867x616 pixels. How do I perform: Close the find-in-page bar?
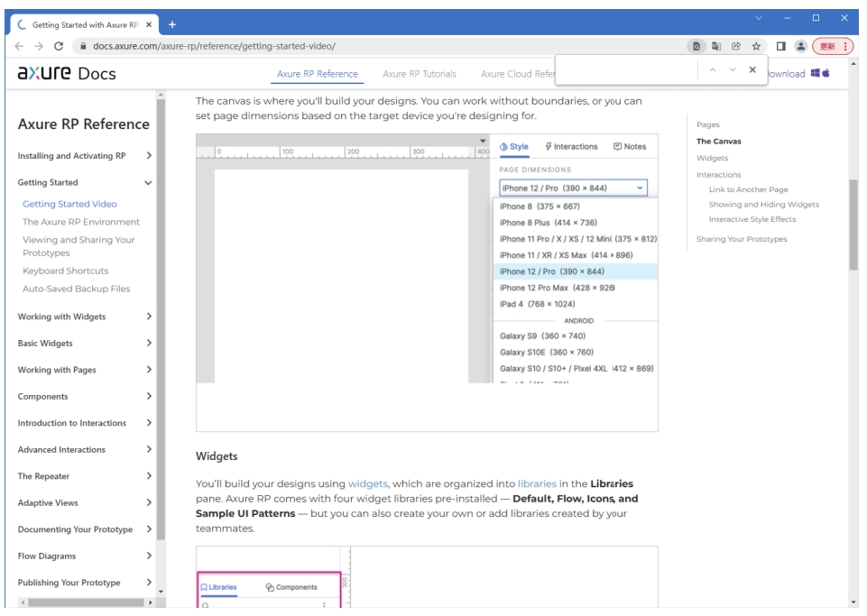(x=752, y=70)
